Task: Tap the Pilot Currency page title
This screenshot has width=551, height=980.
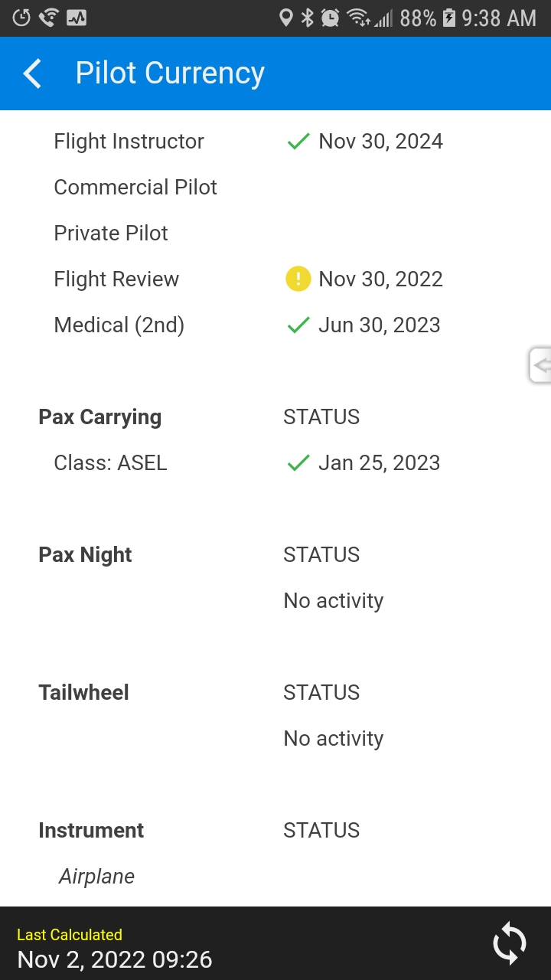Action: pos(170,73)
